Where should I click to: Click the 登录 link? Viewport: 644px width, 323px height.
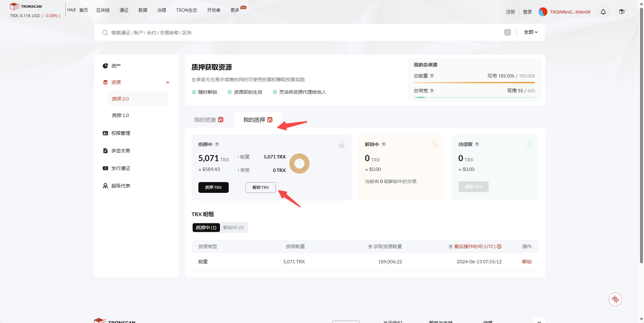[527, 12]
